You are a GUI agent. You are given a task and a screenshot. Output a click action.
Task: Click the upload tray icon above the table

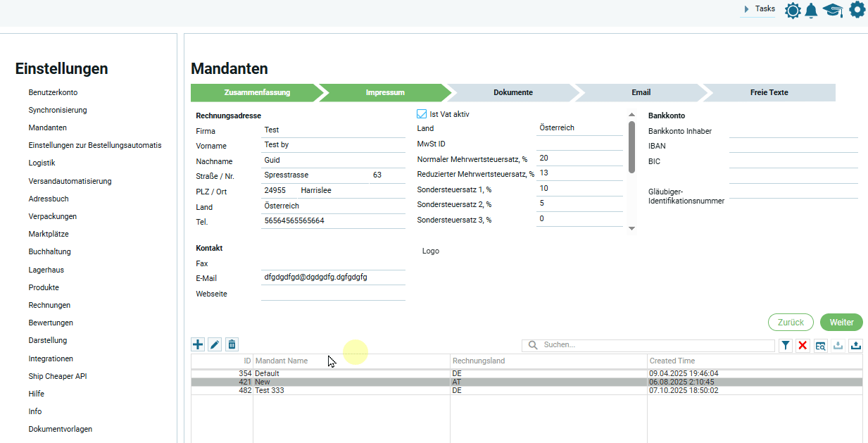tap(855, 345)
